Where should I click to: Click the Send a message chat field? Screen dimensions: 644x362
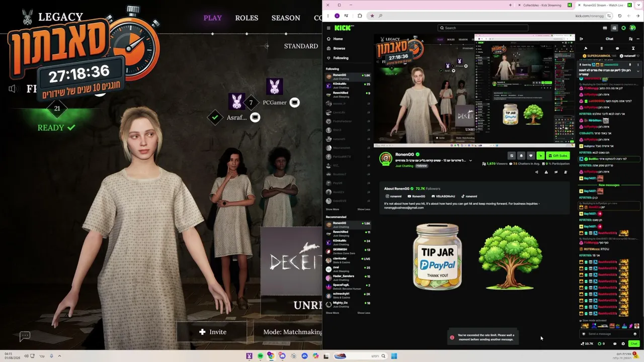609,334
